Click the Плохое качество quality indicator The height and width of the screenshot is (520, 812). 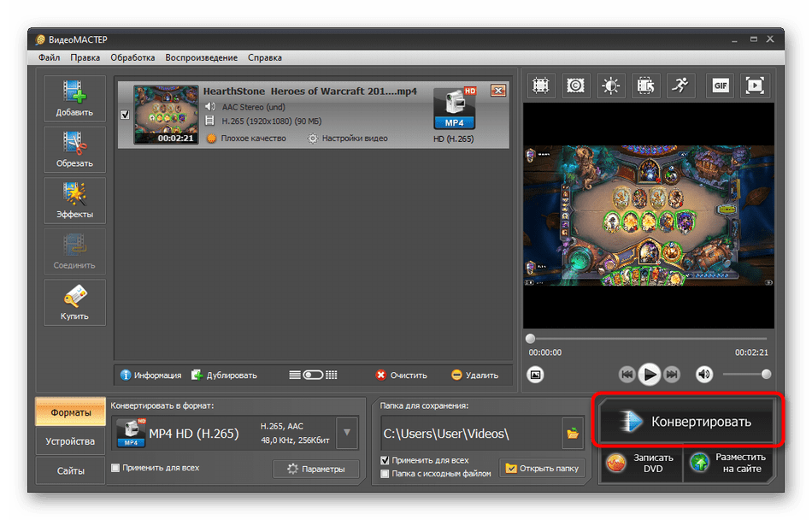[246, 139]
